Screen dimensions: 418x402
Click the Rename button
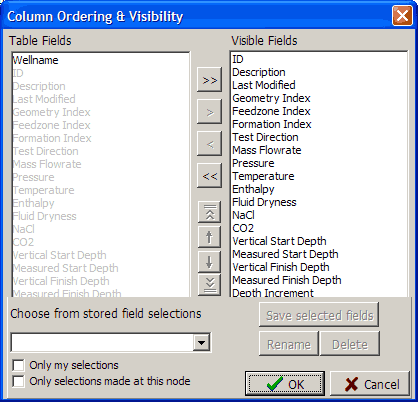[x=289, y=344]
